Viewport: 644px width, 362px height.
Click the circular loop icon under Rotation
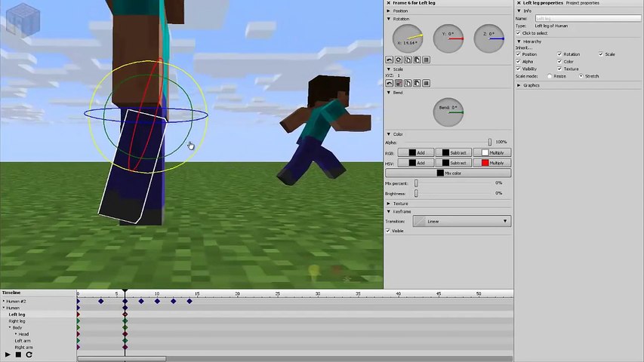click(x=399, y=60)
